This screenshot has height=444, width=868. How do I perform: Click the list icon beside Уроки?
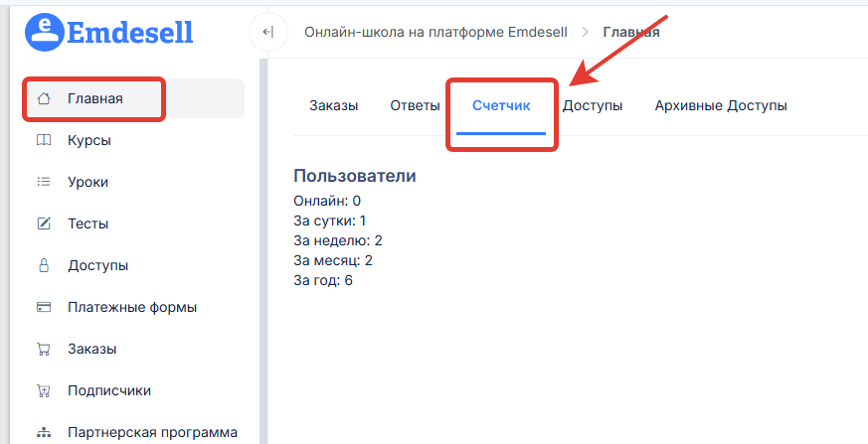(x=44, y=182)
